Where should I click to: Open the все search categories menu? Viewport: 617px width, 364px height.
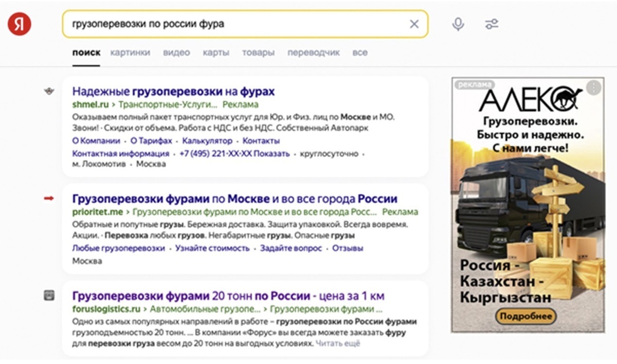click(361, 52)
